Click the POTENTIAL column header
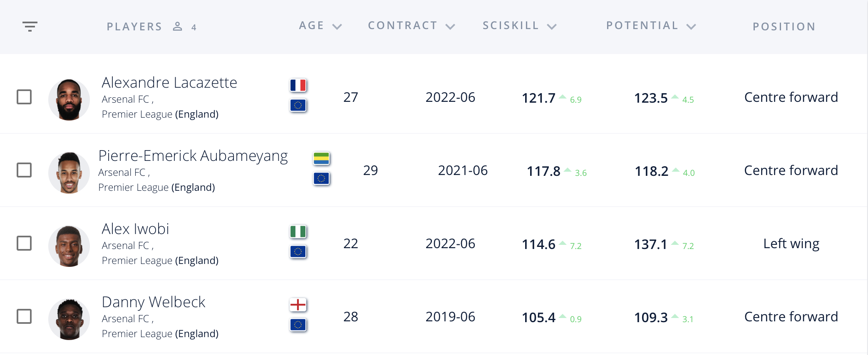Image resolution: width=868 pixels, height=355 pixels. pos(642,25)
